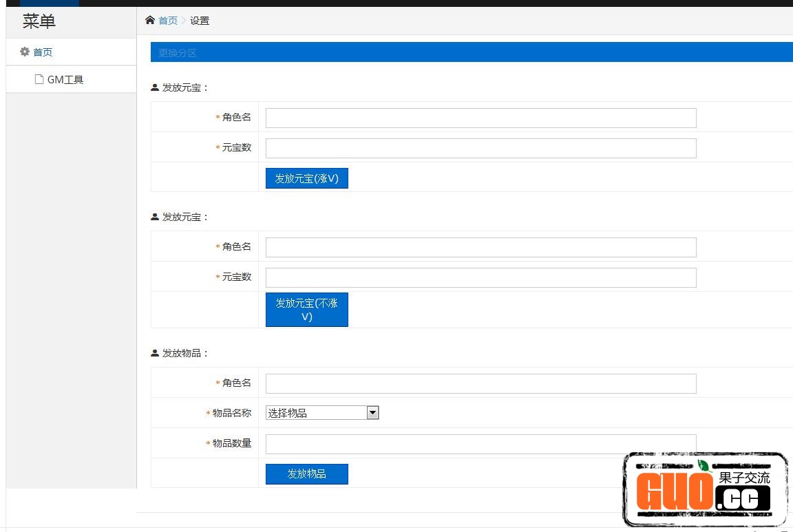Click the home icon in the breadcrumb
This screenshot has height=532, width=793.
[x=150, y=21]
